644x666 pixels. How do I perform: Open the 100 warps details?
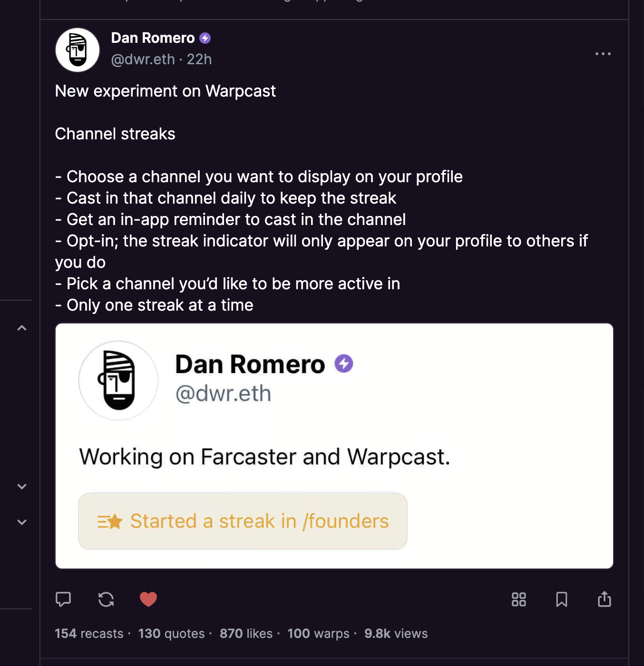(x=318, y=634)
